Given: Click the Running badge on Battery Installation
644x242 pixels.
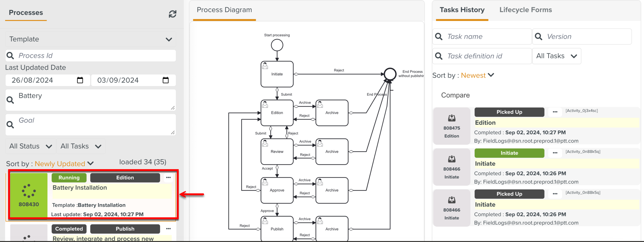Looking at the screenshot, I should pos(69,177).
